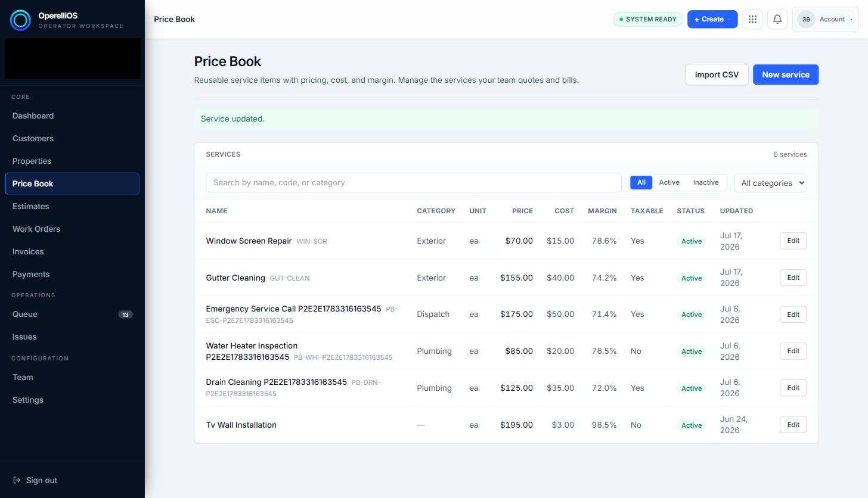Screen dimensions: 868x498
Task: Open Payments page
Action: point(72,274)
